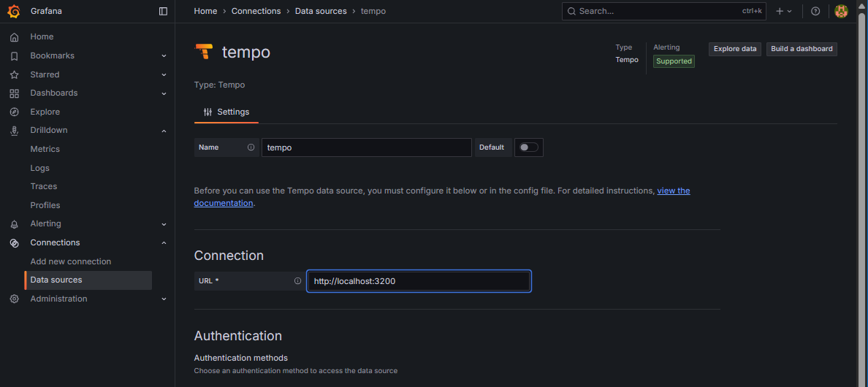Viewport: 868px width, 387px height.
Task: Click the URL field info icon
Action: coord(297,281)
